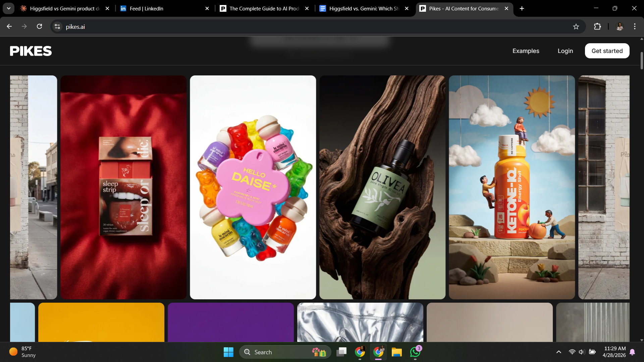This screenshot has width=644, height=362.
Task: Open File Explorer from the taskbar
Action: tap(397, 352)
